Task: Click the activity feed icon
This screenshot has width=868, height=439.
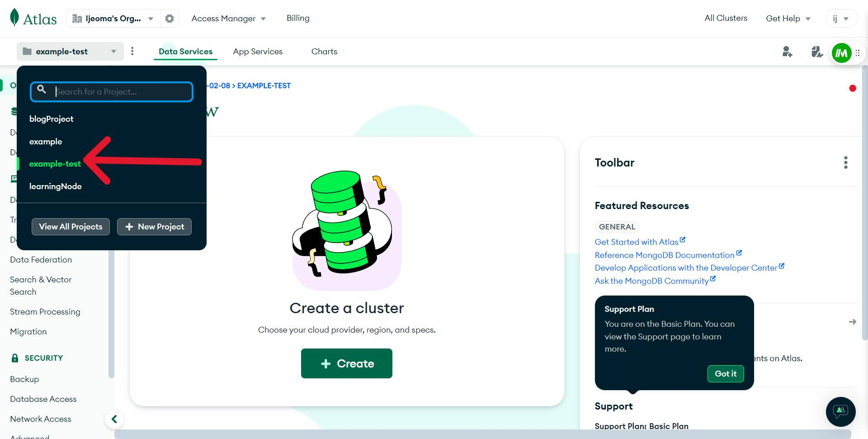Action: [816, 52]
